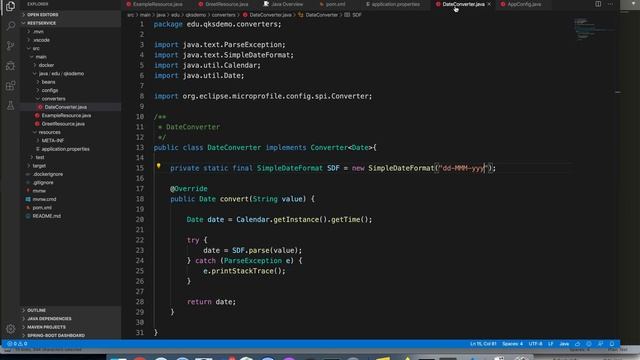The width and height of the screenshot is (640, 360).
Task: Collapse the resources folder
Action: pyautogui.click(x=49, y=132)
